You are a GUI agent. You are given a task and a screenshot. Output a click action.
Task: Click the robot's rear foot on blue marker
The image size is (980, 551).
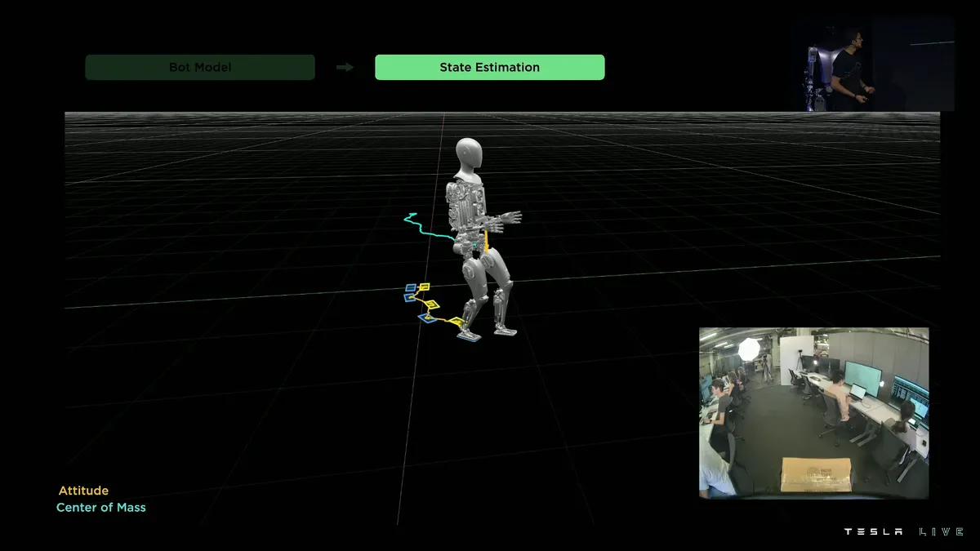pos(468,334)
